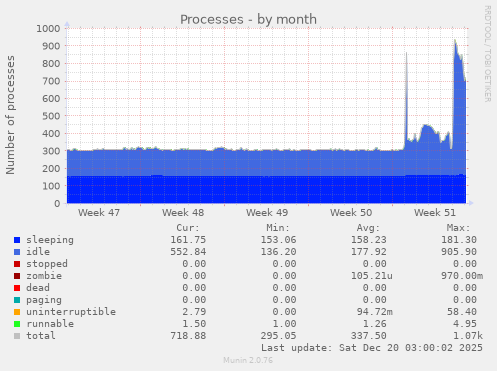The image size is (497, 371).
Task: Click the 'total' legend label
Action: [x=41, y=336]
